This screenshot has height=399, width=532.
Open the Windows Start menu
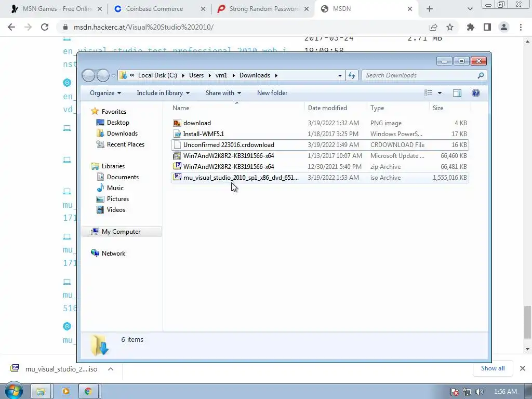14,391
